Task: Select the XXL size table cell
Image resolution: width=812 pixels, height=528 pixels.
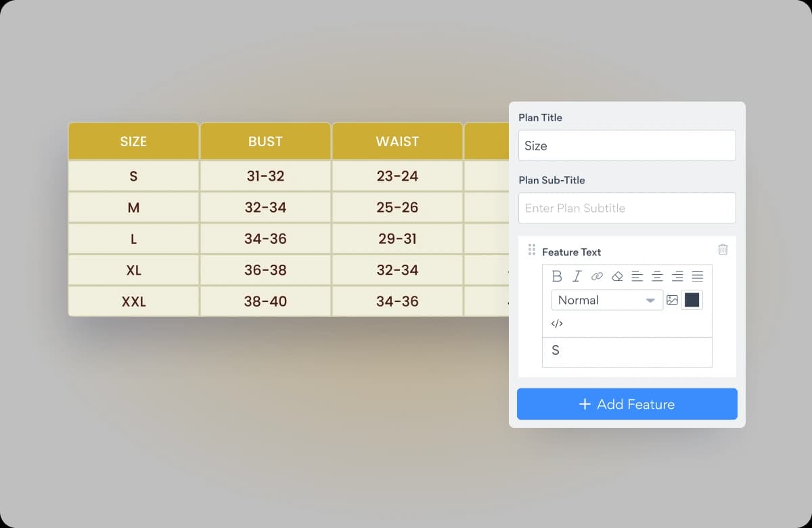Action: 133,301
